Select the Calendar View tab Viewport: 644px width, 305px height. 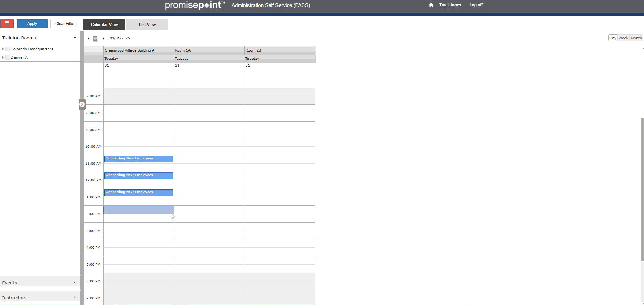click(x=104, y=25)
